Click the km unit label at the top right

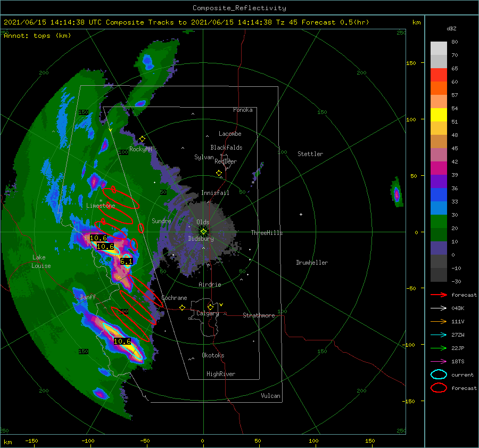[416, 22]
